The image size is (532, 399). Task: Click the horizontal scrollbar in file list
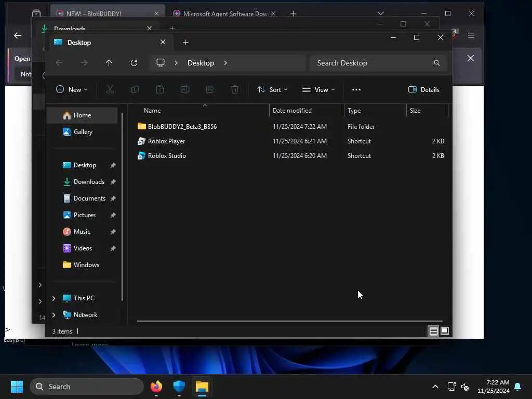coord(290,321)
